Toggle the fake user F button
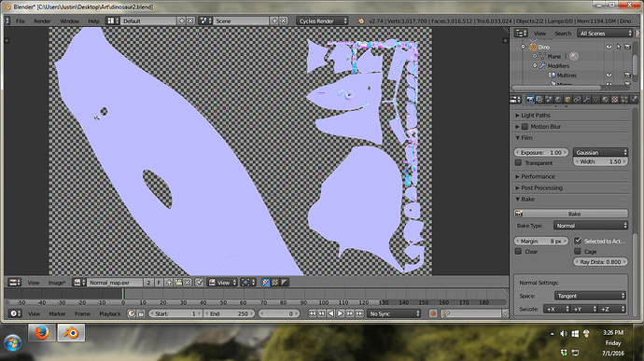The height and width of the screenshot is (361, 644). point(159,283)
